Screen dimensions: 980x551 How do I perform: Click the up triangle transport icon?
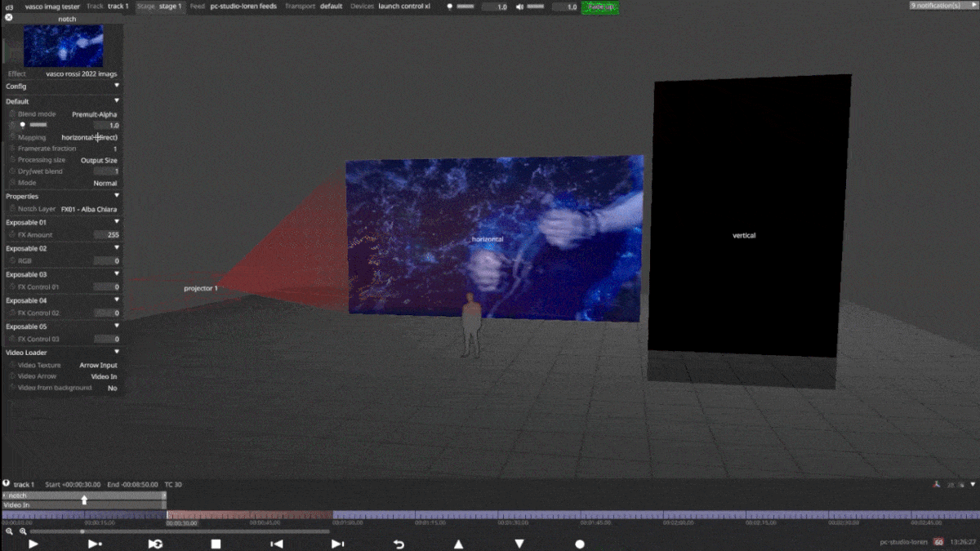459,544
